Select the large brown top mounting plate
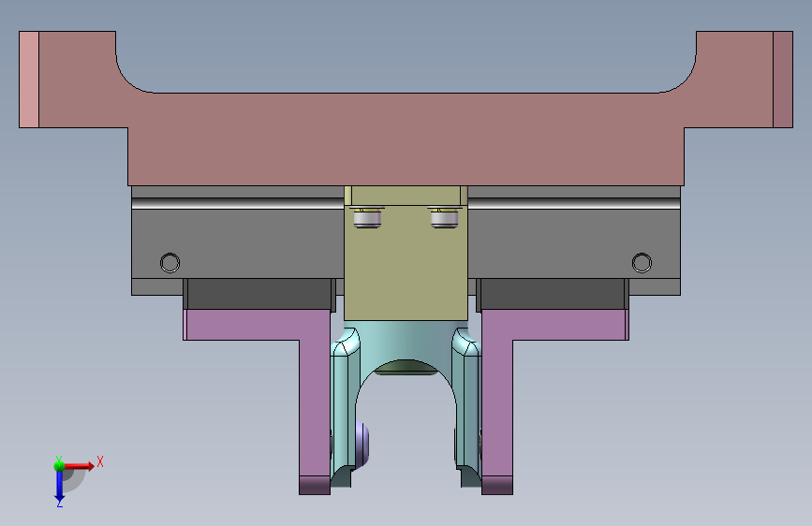This screenshot has height=526, width=812. coord(406,139)
